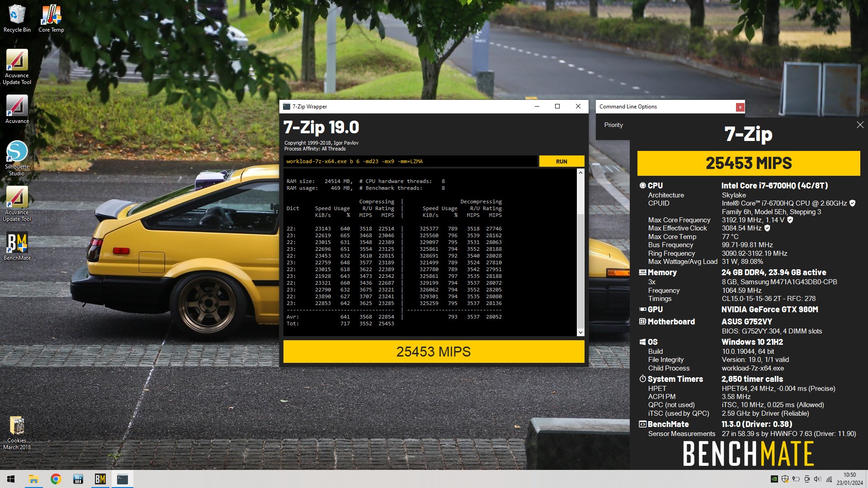Click the 7-Zip command line input field
This screenshot has width=868, height=488.
click(410, 161)
